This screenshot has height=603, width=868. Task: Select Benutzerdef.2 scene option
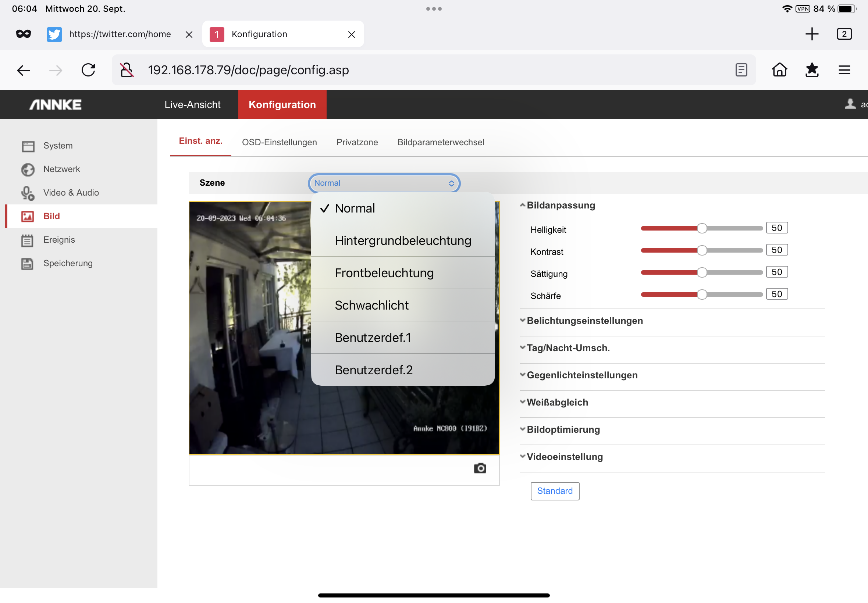(373, 370)
